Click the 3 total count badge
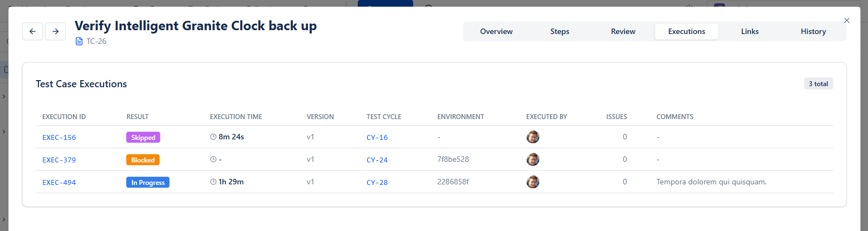This screenshot has width=868, height=231. pos(818,84)
